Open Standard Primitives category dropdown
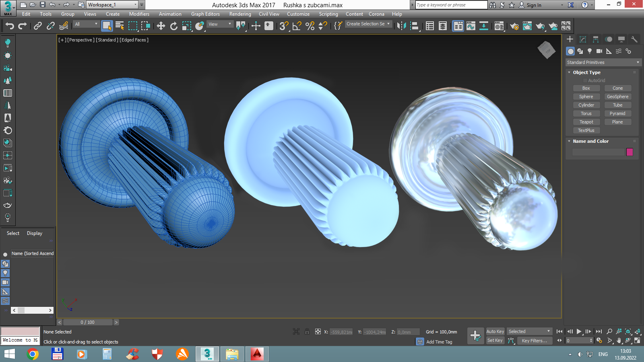 click(x=603, y=62)
